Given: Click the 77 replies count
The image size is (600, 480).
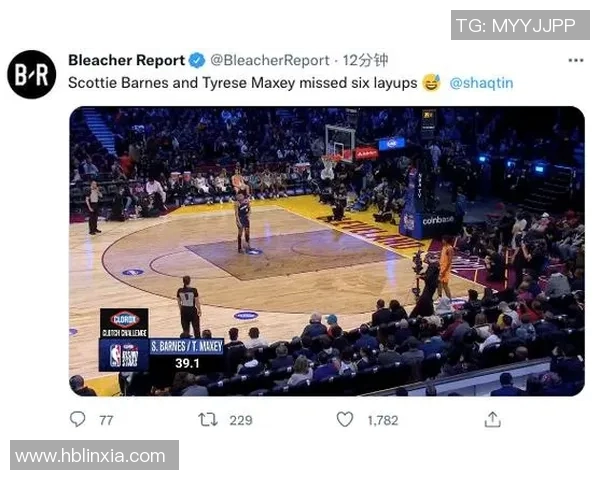Looking at the screenshot, I should [106, 420].
